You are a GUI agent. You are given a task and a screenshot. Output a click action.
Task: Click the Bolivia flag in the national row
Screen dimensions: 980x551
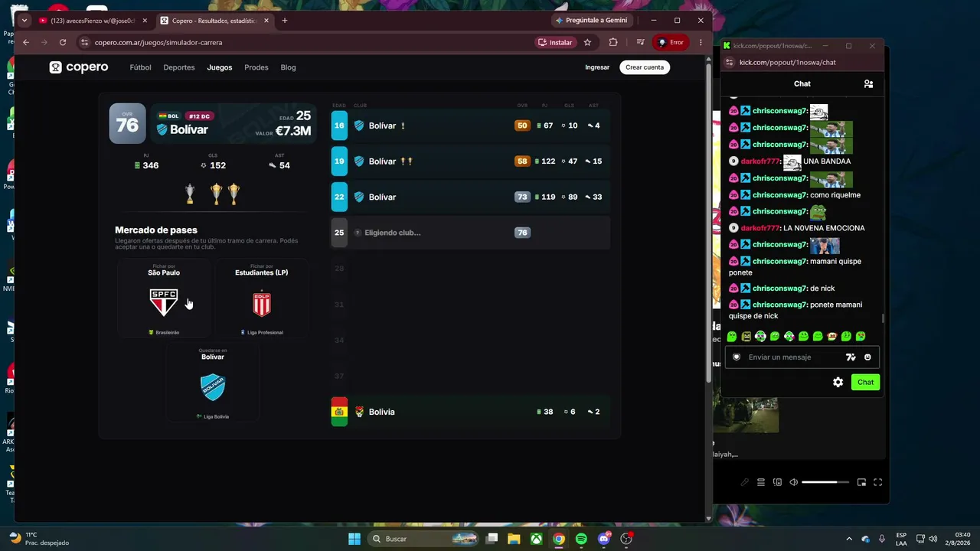tap(339, 412)
